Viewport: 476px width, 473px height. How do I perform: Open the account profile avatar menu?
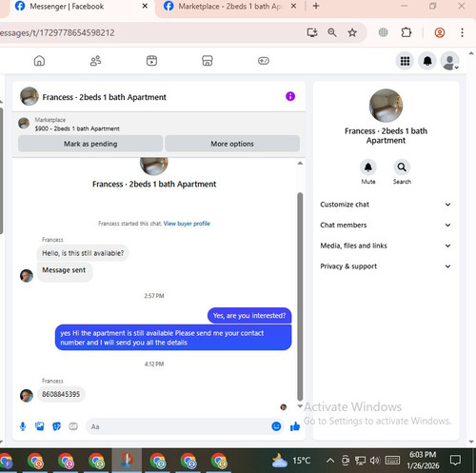tap(449, 61)
